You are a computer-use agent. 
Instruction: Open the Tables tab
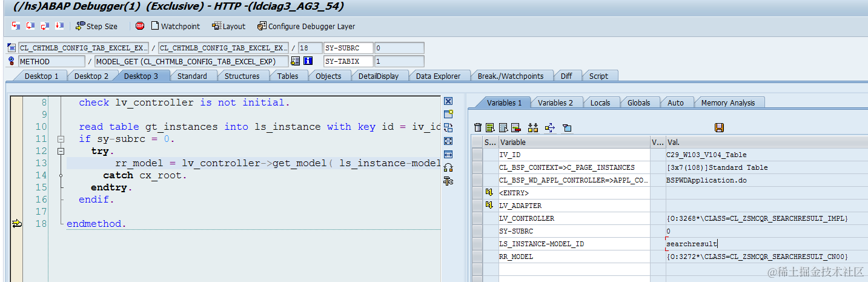288,76
